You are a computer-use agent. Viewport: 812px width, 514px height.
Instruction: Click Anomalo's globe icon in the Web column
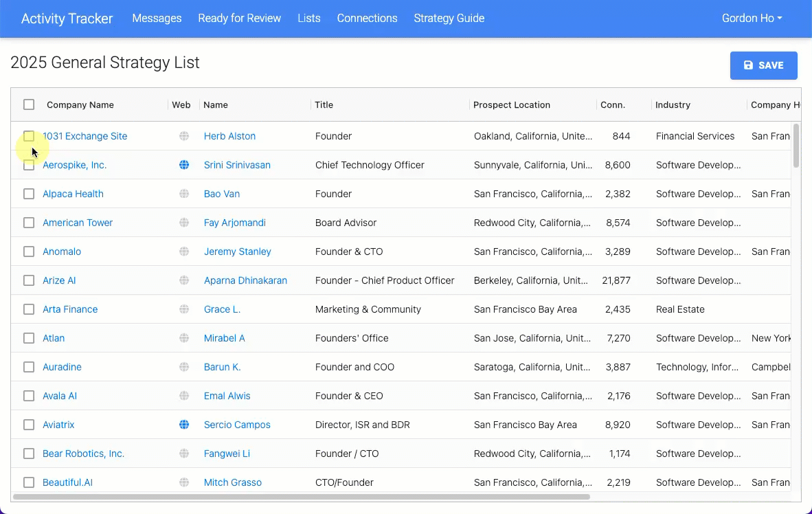coord(184,252)
